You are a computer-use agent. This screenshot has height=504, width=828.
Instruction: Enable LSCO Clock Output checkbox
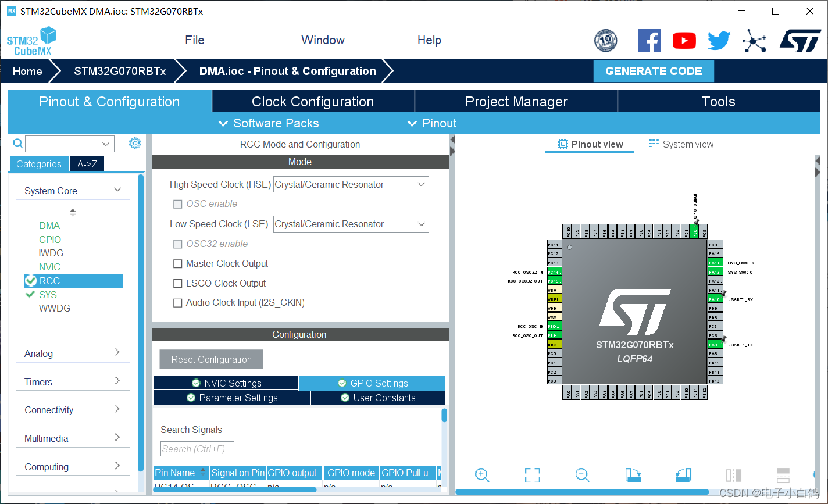pyautogui.click(x=178, y=284)
